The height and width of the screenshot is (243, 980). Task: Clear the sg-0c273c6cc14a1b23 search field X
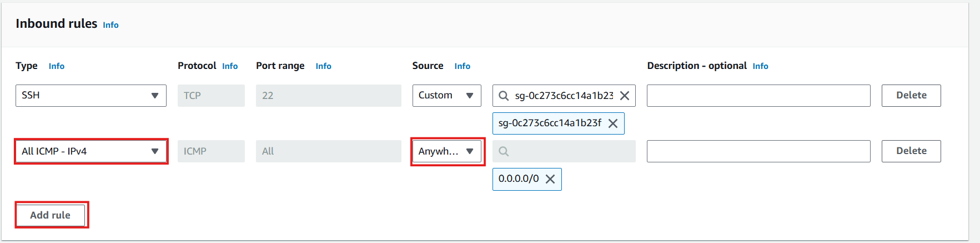pos(625,96)
